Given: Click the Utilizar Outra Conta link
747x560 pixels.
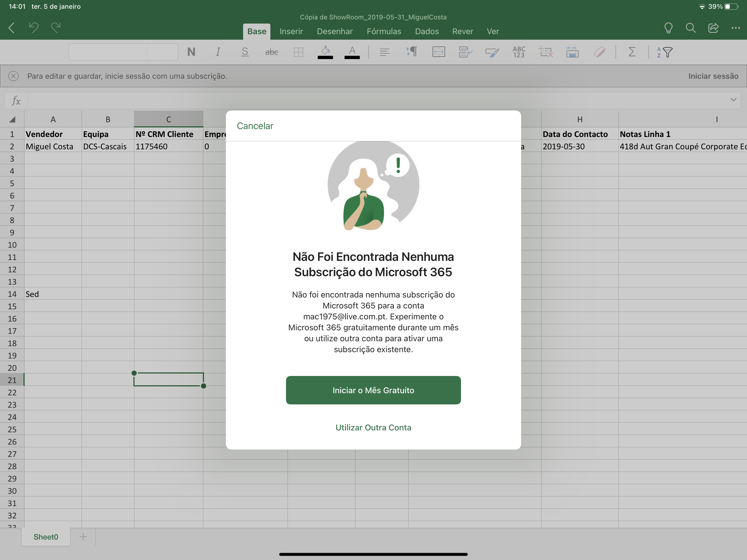Looking at the screenshot, I should [x=373, y=427].
